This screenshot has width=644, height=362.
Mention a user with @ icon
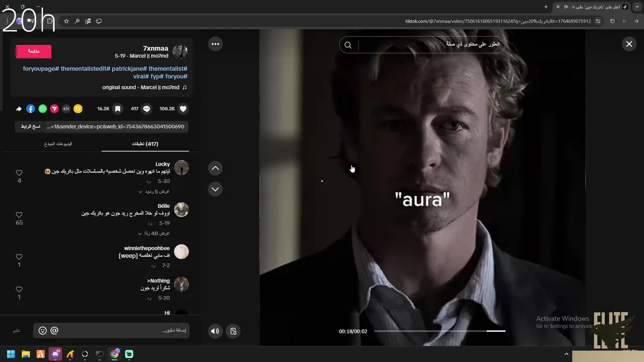point(54,330)
